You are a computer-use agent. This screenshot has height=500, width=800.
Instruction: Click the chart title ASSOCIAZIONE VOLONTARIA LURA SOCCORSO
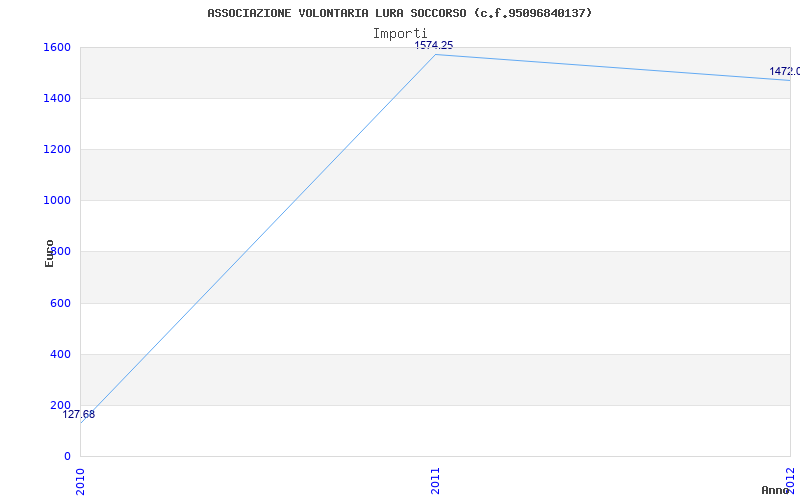point(399,13)
